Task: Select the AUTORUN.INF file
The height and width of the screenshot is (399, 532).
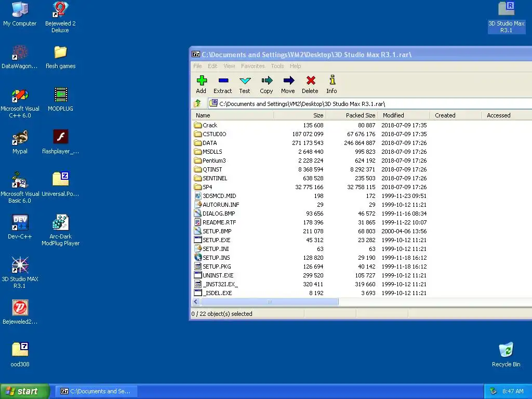Action: click(x=217, y=205)
